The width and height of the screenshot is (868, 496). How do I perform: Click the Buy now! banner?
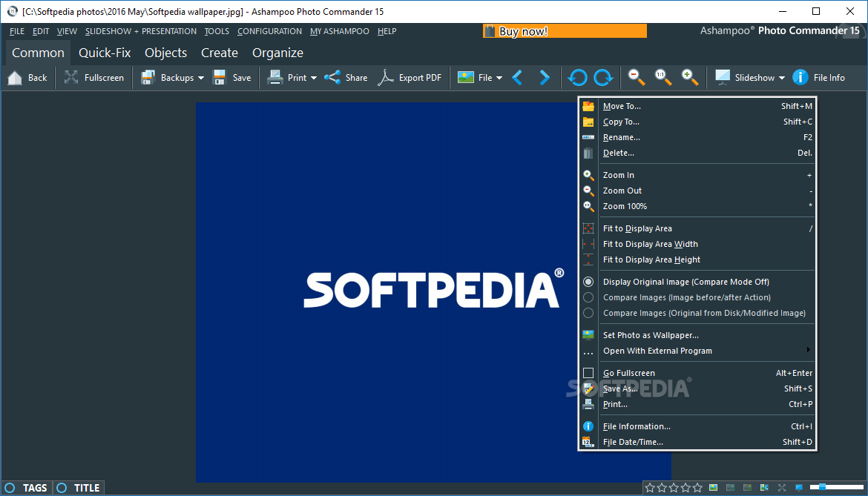coord(565,32)
